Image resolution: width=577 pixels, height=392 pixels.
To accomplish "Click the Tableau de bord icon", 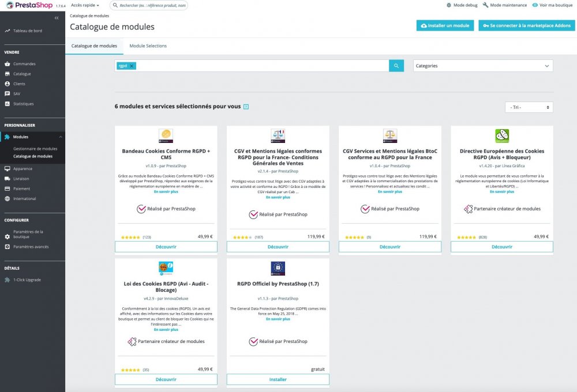I will tap(8, 31).
